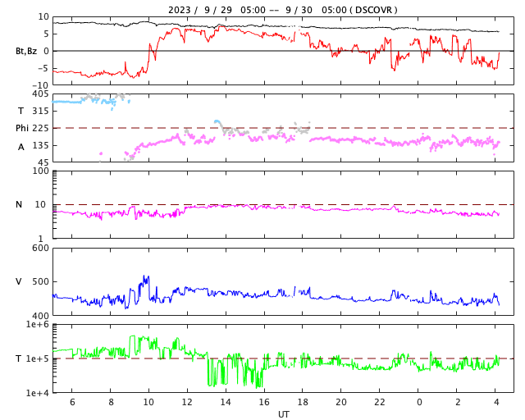Click the '6' hour tick on UT axis

[72, 402]
